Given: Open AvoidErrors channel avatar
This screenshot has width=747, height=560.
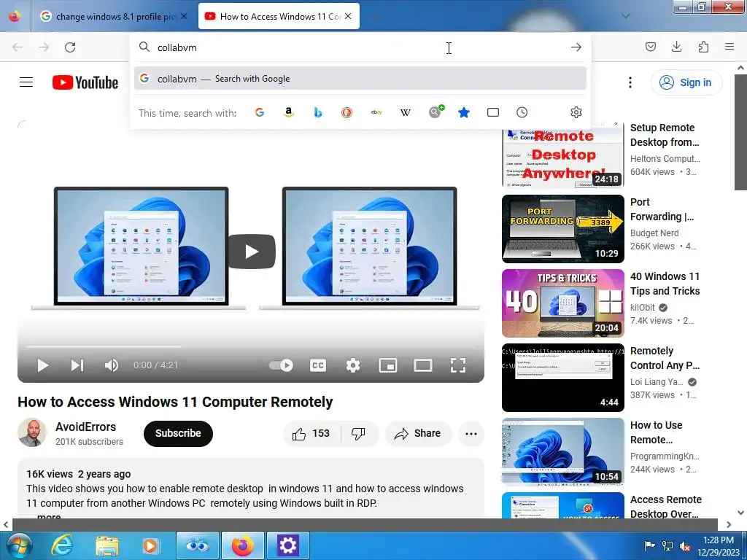Looking at the screenshot, I should tap(32, 432).
